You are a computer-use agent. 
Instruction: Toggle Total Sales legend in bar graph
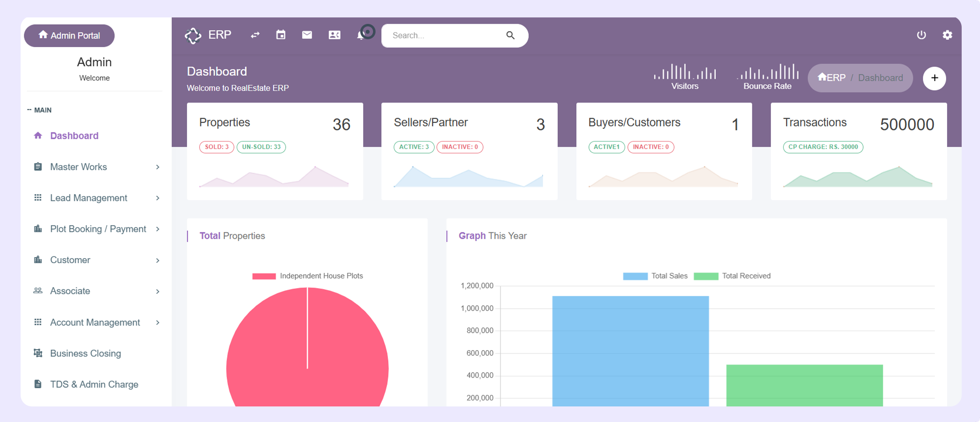pos(655,276)
